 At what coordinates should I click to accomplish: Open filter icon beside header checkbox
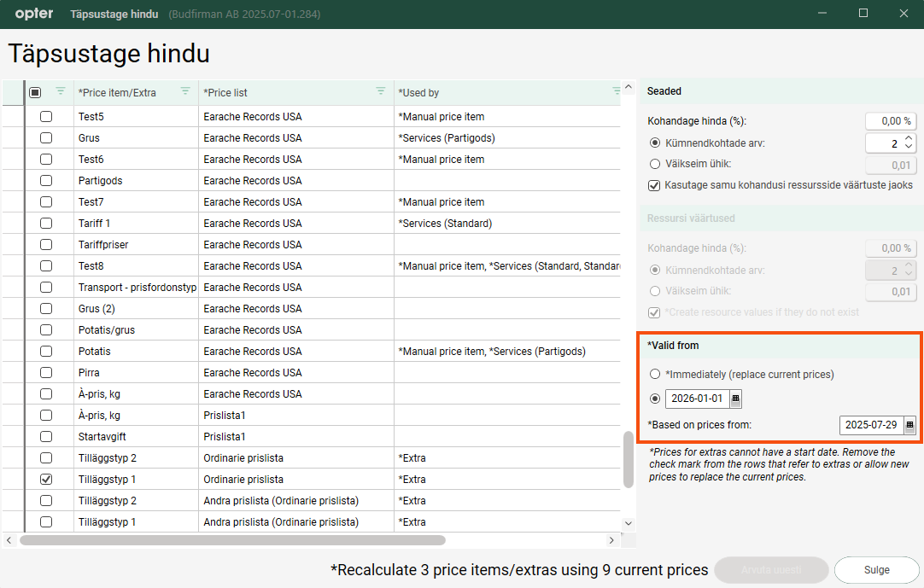click(x=61, y=91)
